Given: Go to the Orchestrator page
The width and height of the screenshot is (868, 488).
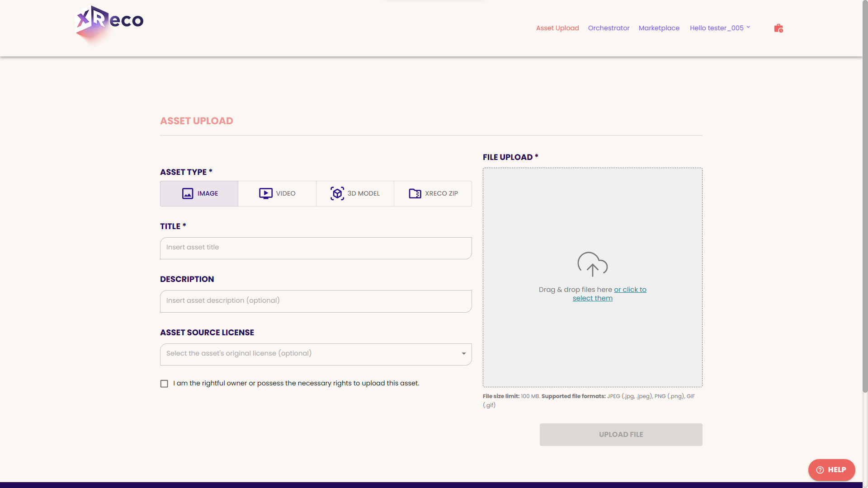Looking at the screenshot, I should 609,28.
